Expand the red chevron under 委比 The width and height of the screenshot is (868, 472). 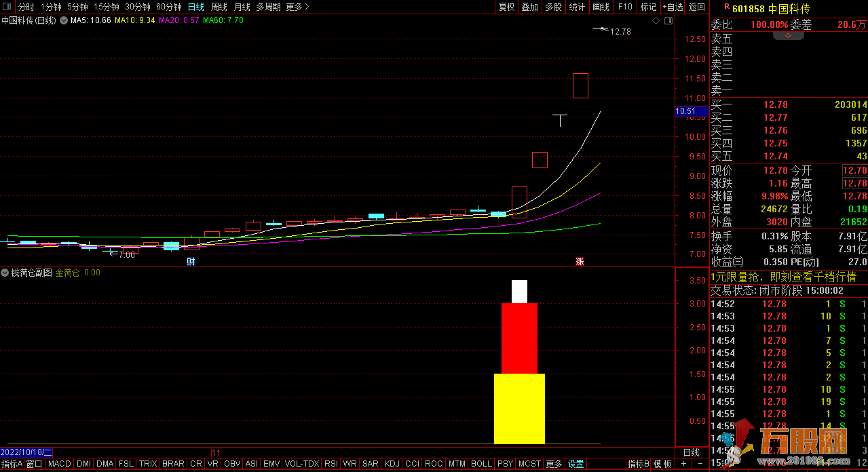tap(789, 35)
